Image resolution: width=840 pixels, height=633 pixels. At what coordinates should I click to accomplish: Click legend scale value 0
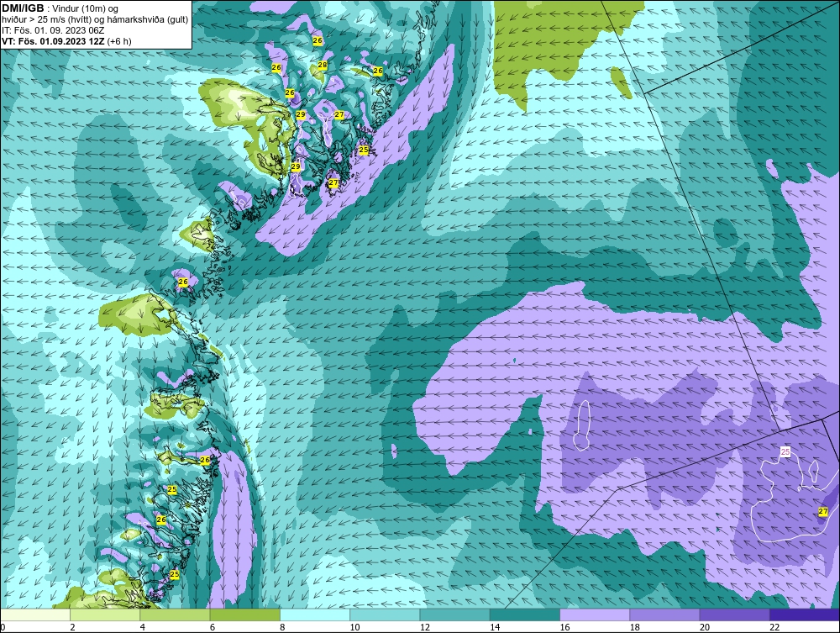point(3,628)
